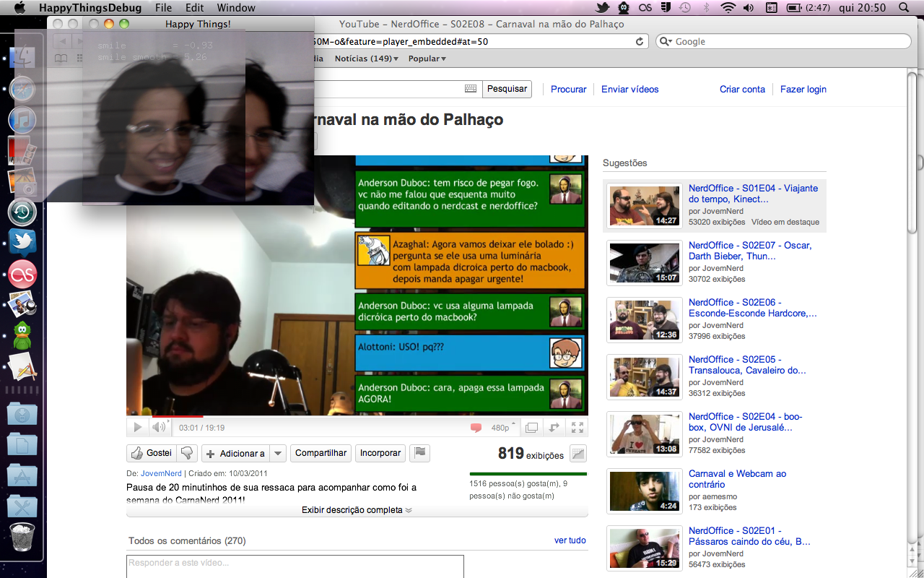
Task: Launch Safari from the Dock
Action: 22,89
